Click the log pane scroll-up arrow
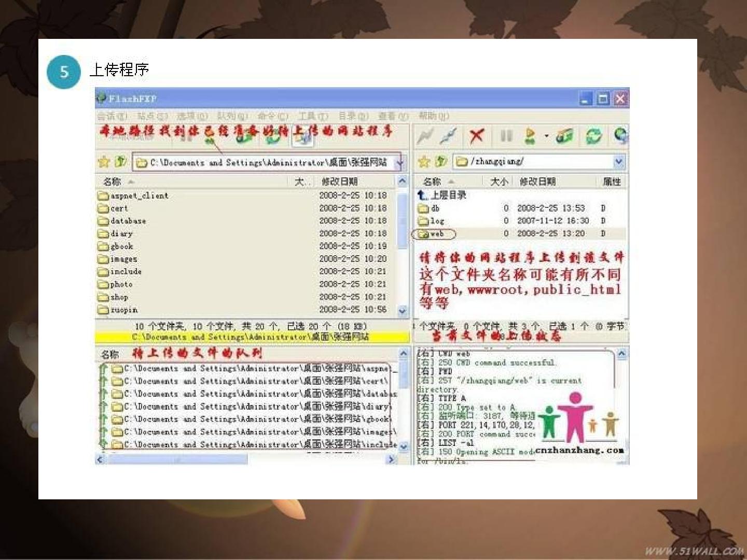747x560 pixels. [621, 354]
